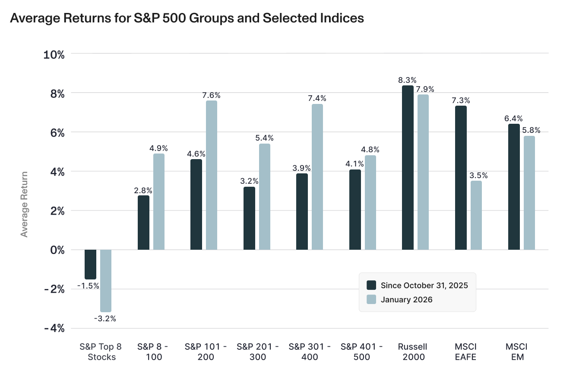Image resolution: width=576 pixels, height=392 pixels.
Task: Select the 3.5% light bar for MSCI EAFE
Action: (476, 215)
